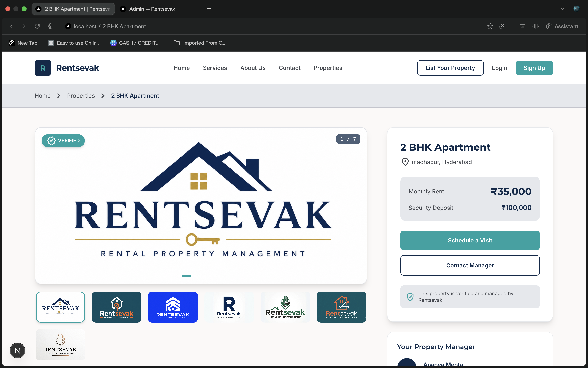Screen dimensions: 588x368
Task: Click the browser back arrow
Action: pos(11,26)
